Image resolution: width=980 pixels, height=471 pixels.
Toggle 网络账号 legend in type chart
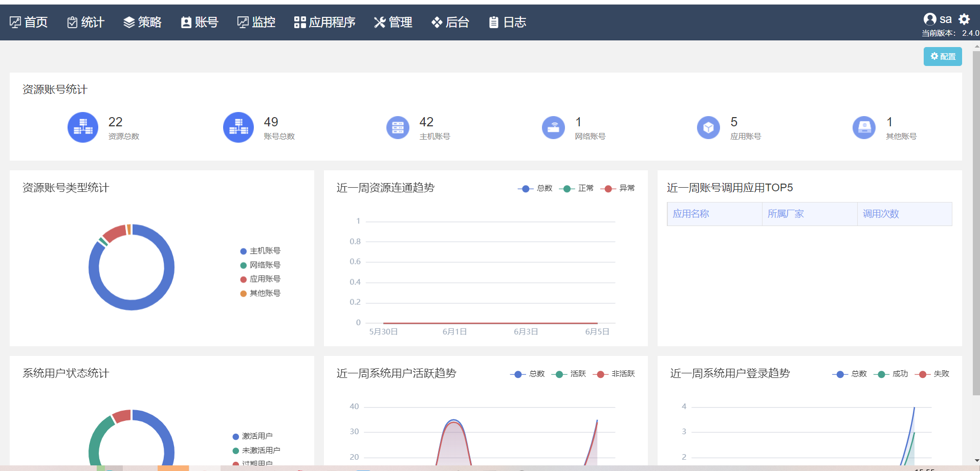point(260,265)
